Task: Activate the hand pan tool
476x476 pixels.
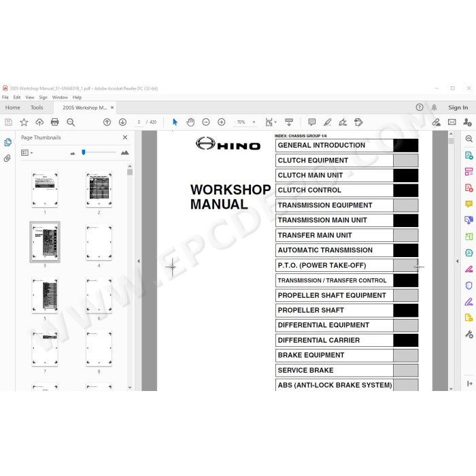Action: click(190, 122)
